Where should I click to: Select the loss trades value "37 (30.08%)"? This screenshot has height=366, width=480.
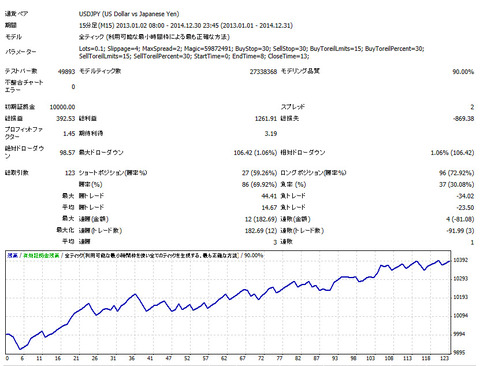pyautogui.click(x=456, y=185)
